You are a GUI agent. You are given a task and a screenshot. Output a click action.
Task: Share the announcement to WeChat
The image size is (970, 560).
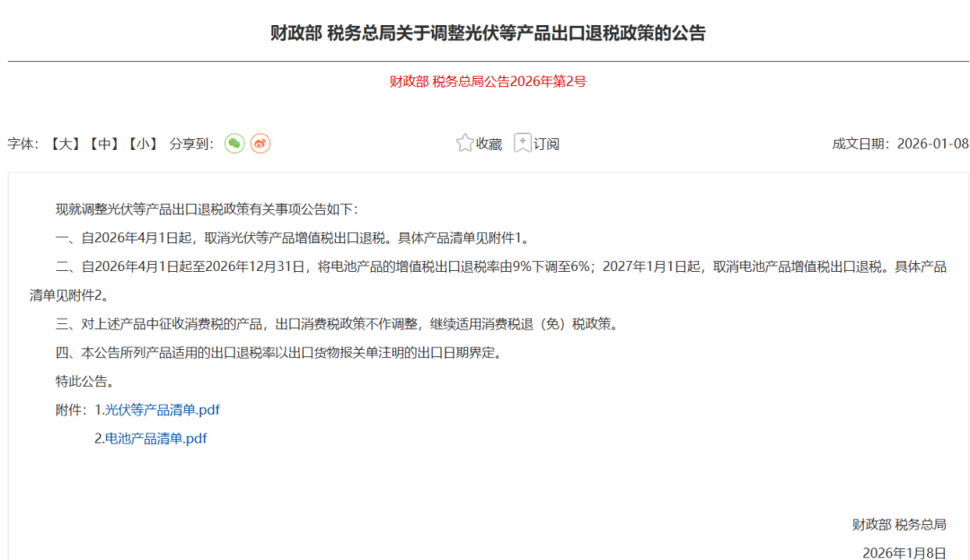point(234,143)
